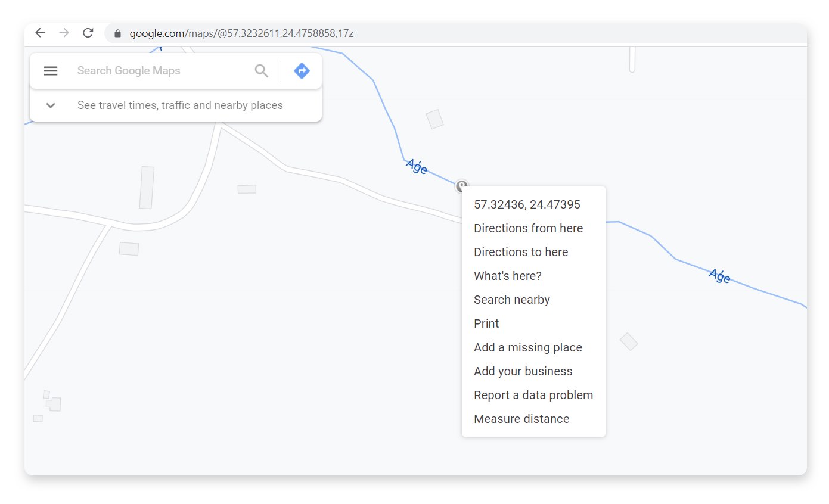Select Add a missing place

click(527, 347)
